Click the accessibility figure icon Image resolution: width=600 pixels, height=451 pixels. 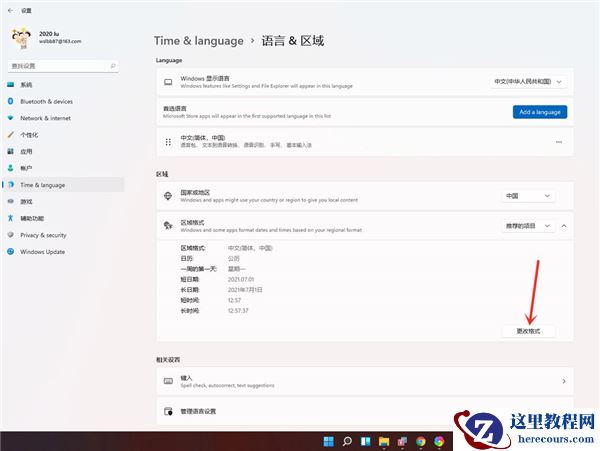10,218
